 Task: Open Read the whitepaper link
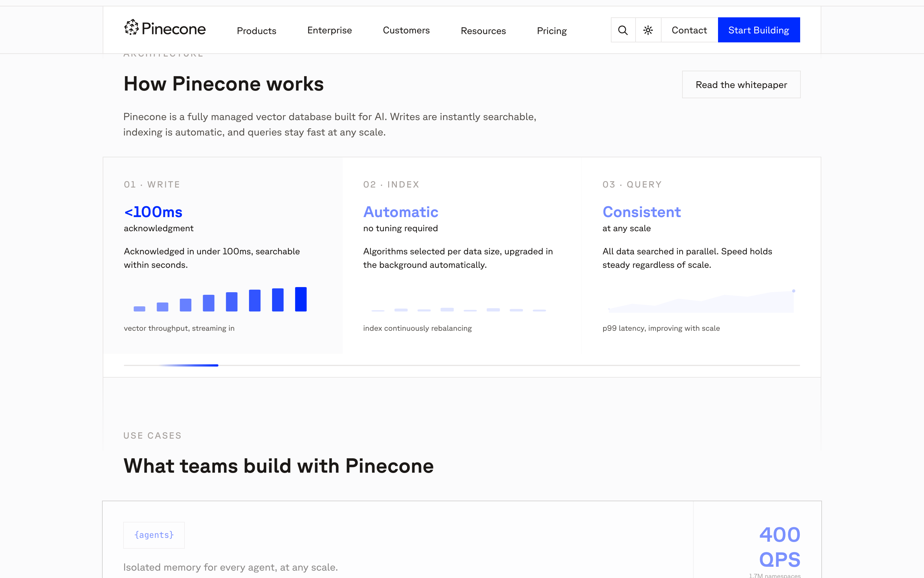(741, 84)
